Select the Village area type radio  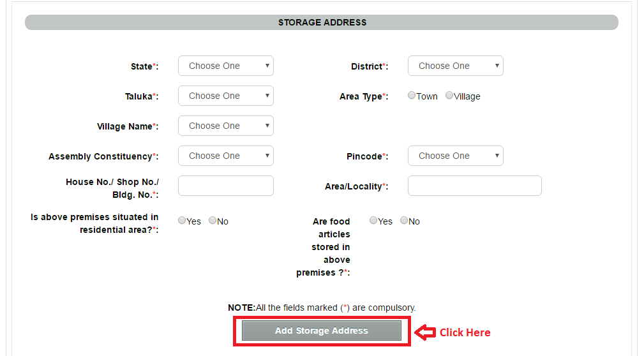click(x=449, y=95)
